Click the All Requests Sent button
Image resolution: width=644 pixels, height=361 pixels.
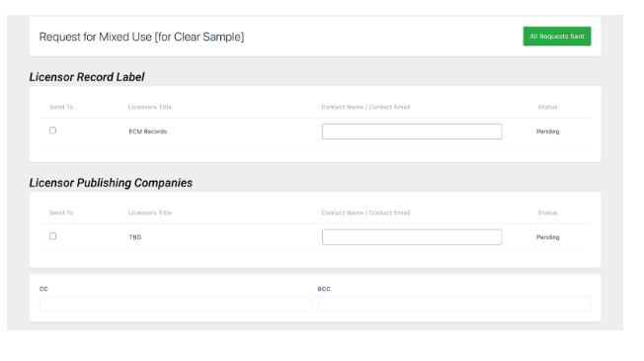click(x=556, y=37)
